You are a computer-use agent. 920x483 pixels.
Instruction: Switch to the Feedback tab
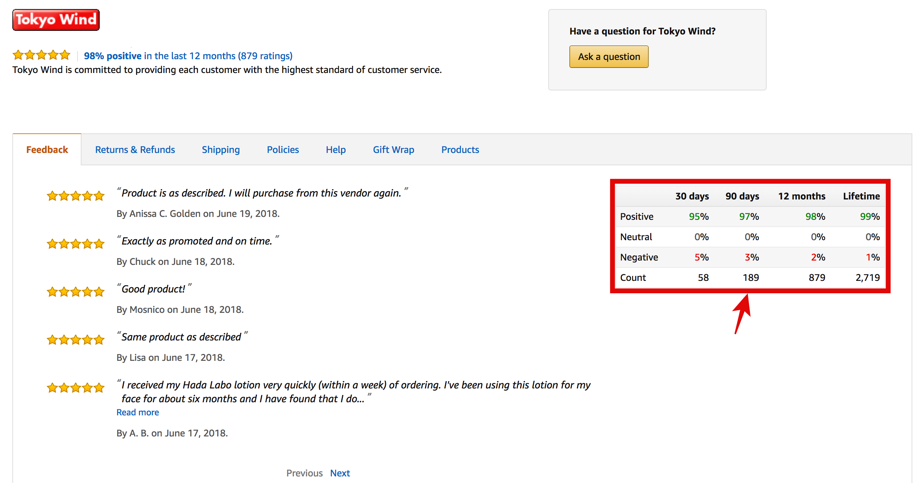[47, 150]
